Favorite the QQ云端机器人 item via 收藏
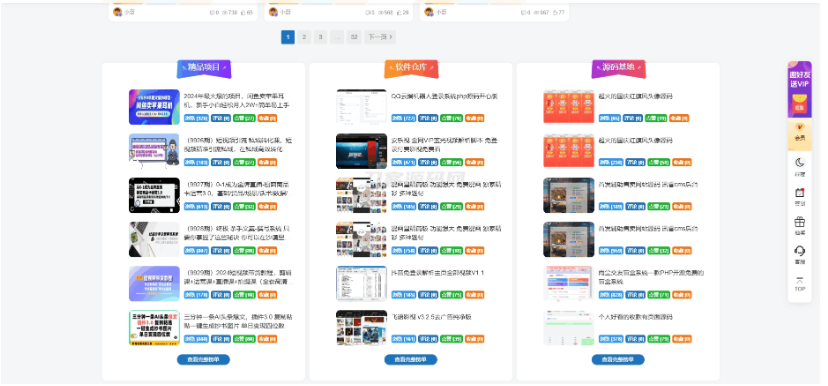Screen dimensions: 828x386 click(x=474, y=118)
